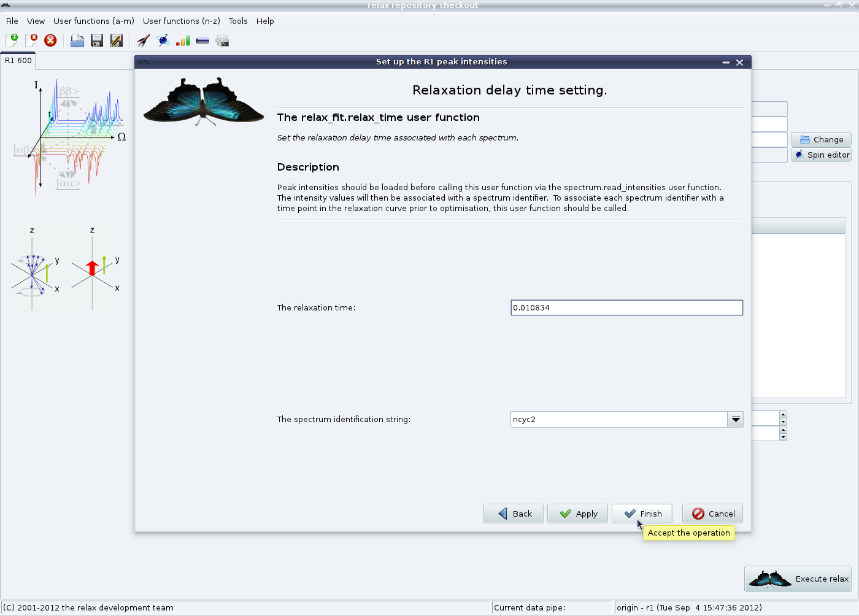Open the spin viewer atom icon
Screen dimensions: 859x616
[x=163, y=40]
